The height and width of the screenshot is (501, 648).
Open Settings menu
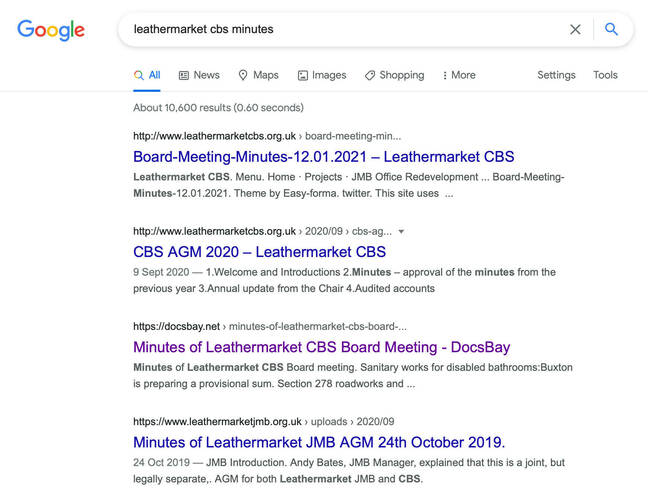click(x=556, y=75)
